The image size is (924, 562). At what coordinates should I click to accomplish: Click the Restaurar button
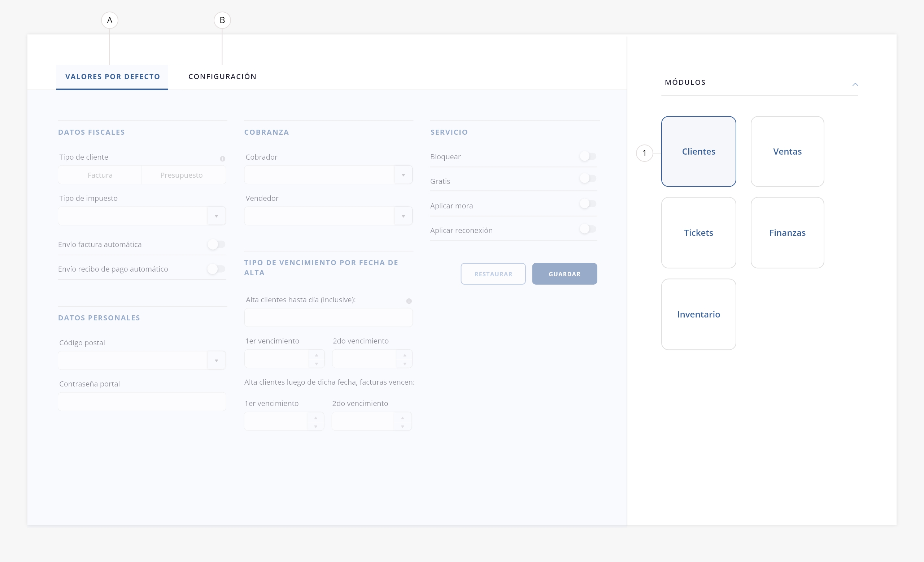coord(493,274)
